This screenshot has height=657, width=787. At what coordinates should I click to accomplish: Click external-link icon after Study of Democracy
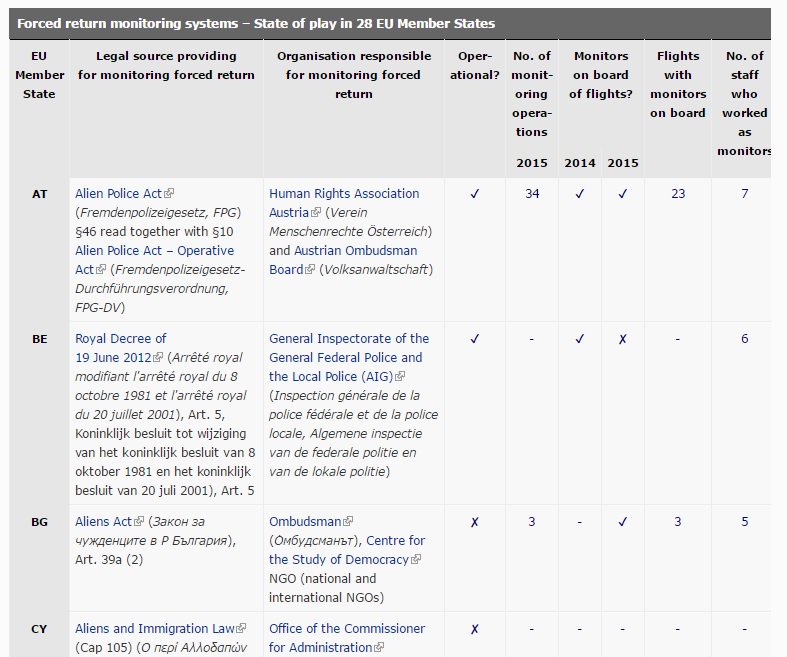click(416, 560)
